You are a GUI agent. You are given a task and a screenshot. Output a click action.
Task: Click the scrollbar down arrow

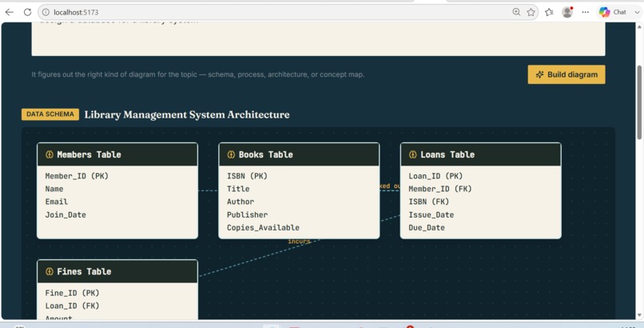(x=639, y=315)
